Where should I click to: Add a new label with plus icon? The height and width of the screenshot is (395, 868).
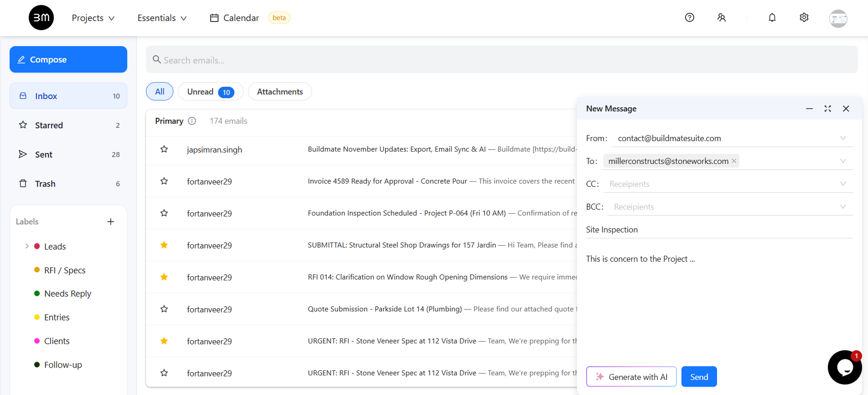111,221
